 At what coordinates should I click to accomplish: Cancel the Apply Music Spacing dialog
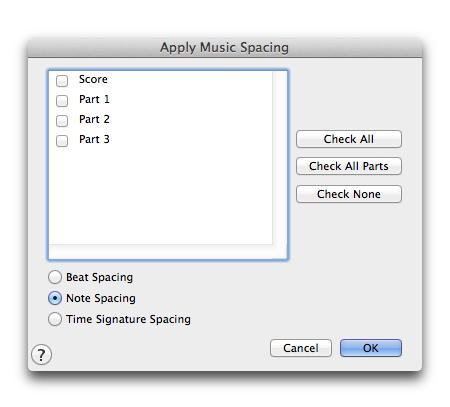coord(301,348)
